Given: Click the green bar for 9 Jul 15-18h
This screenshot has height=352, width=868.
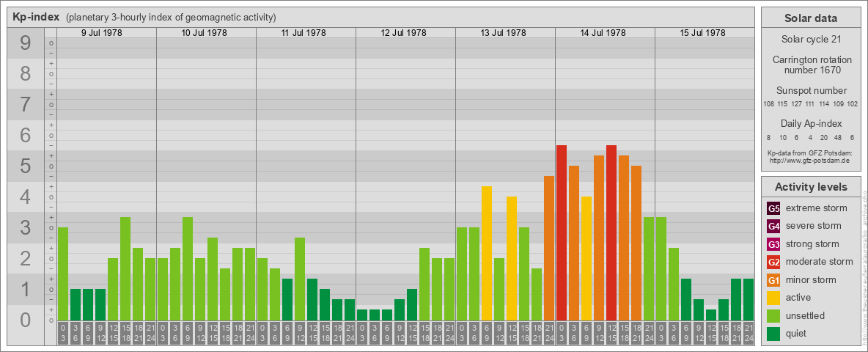Looking at the screenshot, I should 125,269.
